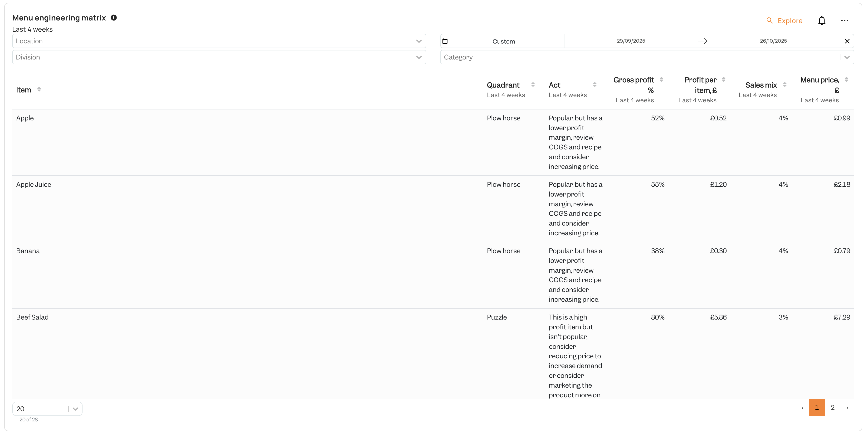Image resolution: width=868 pixels, height=434 pixels.
Task: Click the arrow between the two dates
Action: point(702,41)
